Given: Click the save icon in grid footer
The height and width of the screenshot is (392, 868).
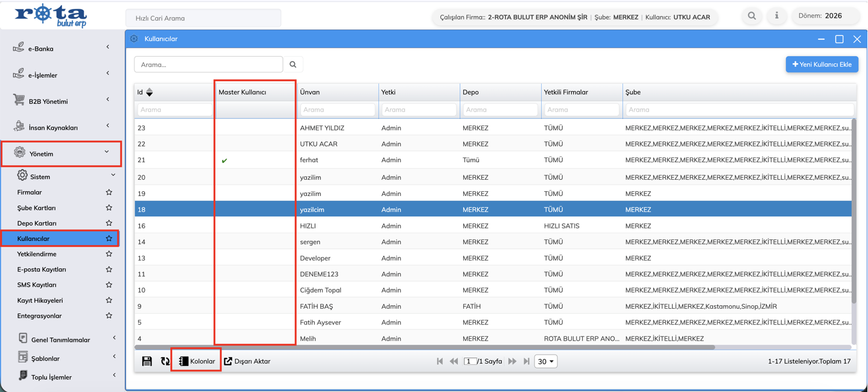Looking at the screenshot, I should point(147,361).
